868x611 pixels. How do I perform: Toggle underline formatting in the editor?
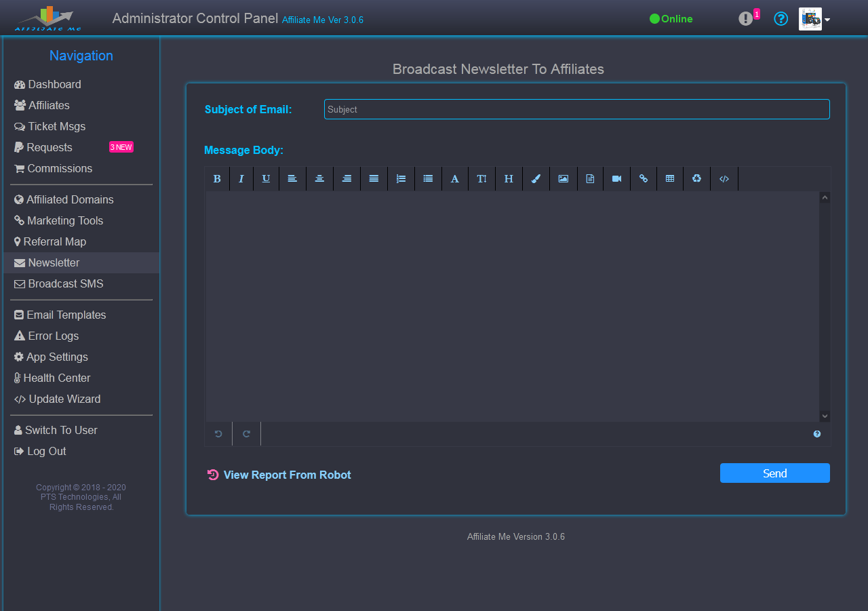pyautogui.click(x=266, y=179)
